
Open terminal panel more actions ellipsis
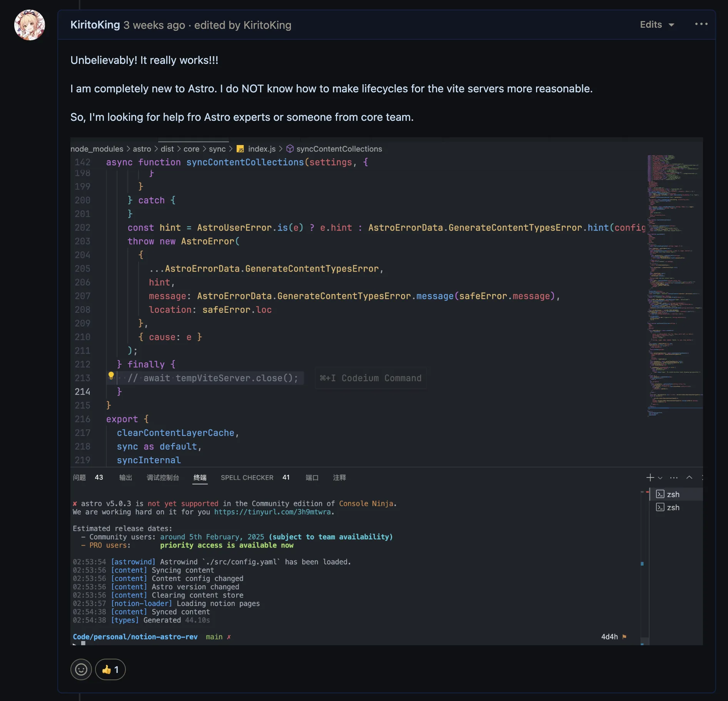(674, 477)
